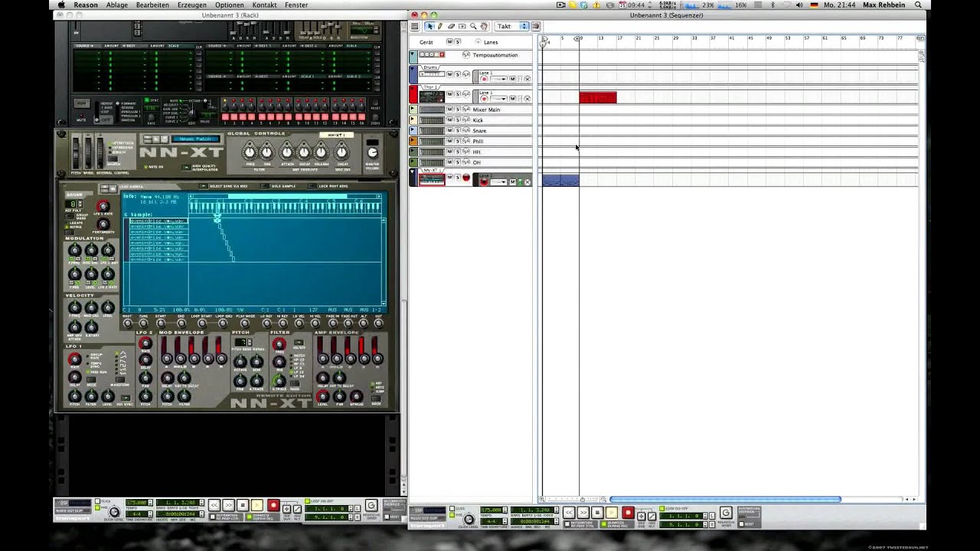This screenshot has height=551, width=980.
Task: Select the Hand tool in sequencer toolbar
Action: pos(484,26)
